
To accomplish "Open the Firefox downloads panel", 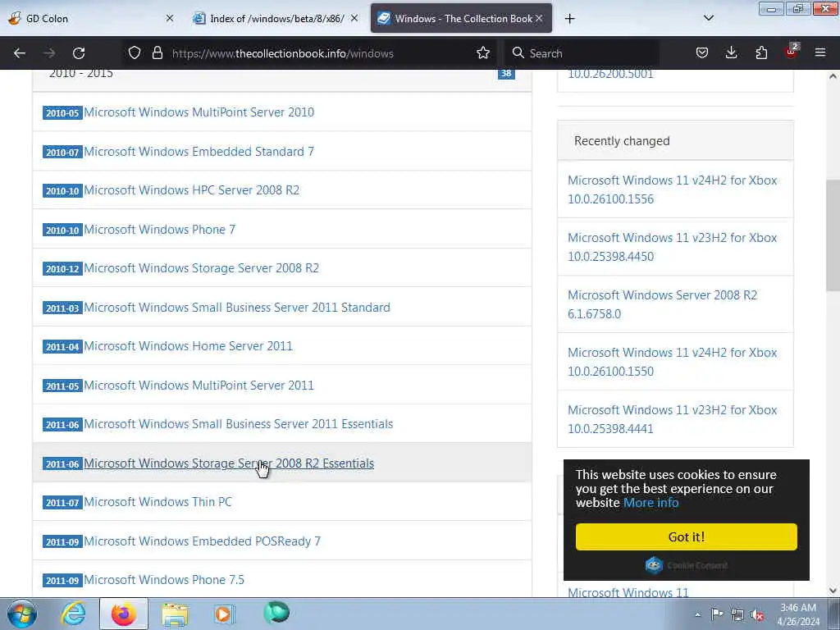I will pyautogui.click(x=731, y=53).
